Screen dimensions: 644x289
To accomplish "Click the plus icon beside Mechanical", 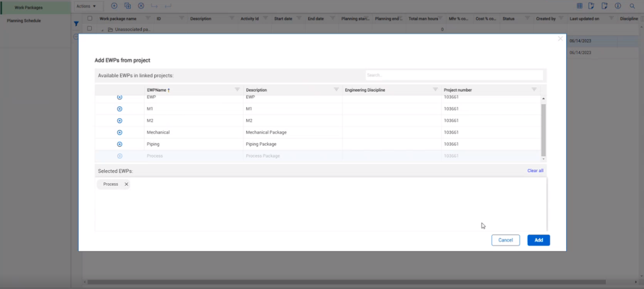I will click(x=120, y=133).
